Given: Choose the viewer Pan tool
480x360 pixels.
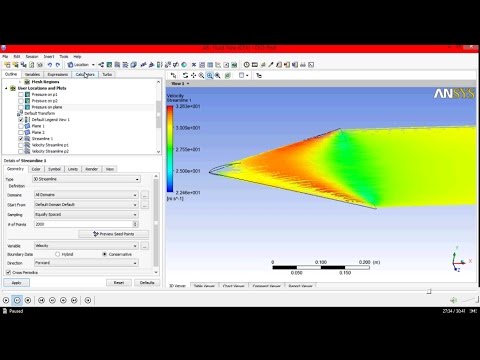Looking at the screenshot, I should tap(193, 76).
